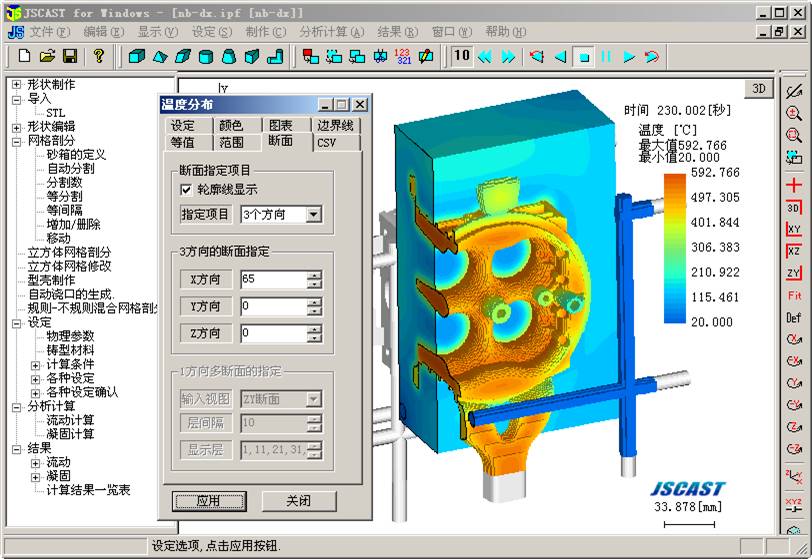Collapse the 网格剖分 tree node

point(17,141)
